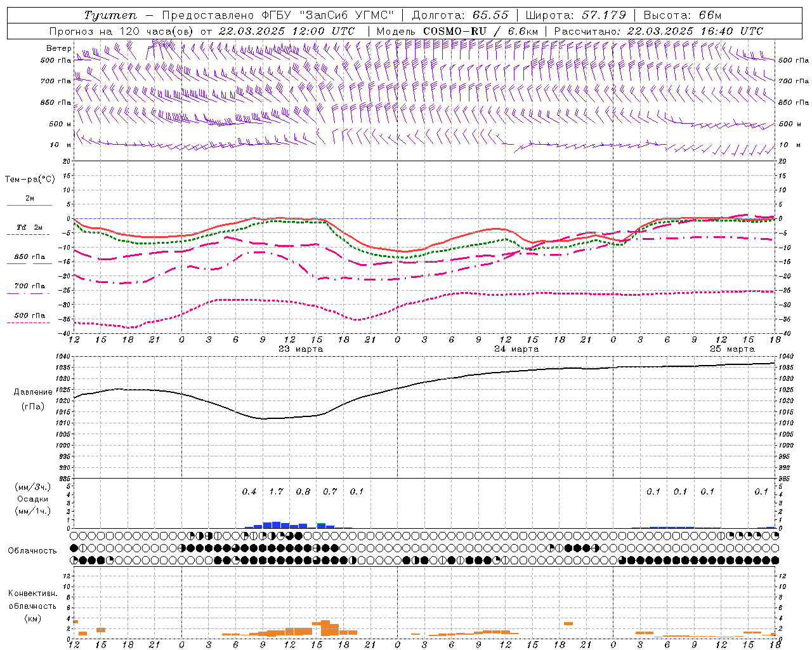Click '850 гПа' in the temperature legend
Viewport: 812px width, 650px height.
[29, 257]
